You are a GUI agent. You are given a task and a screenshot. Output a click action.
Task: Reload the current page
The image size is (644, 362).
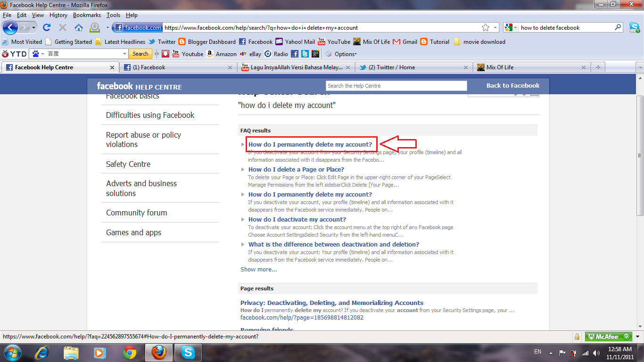(x=47, y=27)
